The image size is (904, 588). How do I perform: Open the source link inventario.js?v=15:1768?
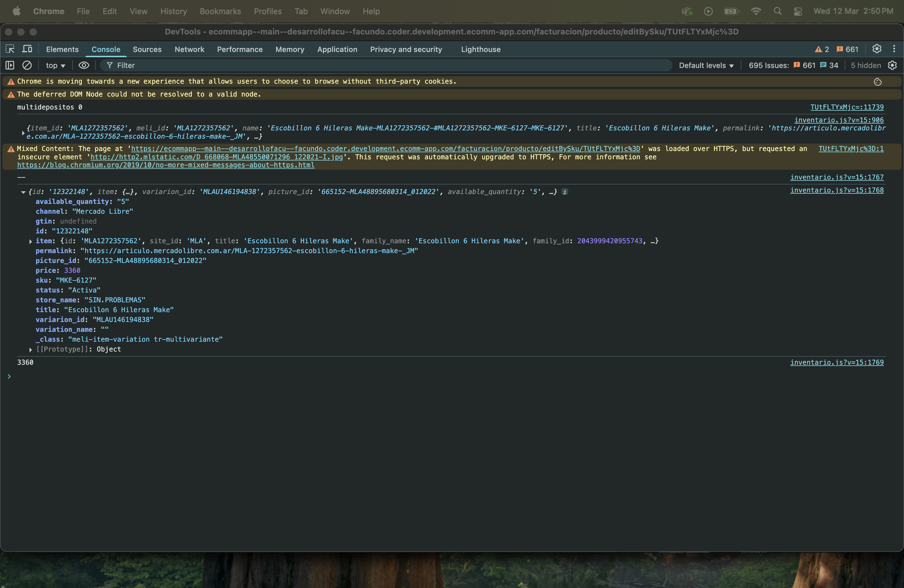pos(837,190)
